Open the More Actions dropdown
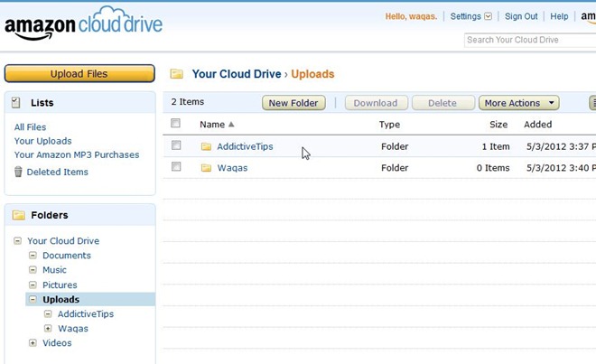 pos(519,103)
